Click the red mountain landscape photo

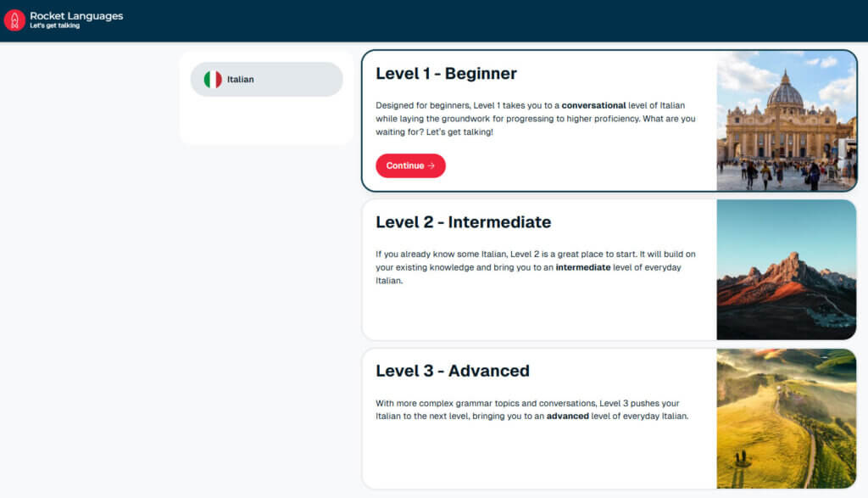[x=786, y=270]
